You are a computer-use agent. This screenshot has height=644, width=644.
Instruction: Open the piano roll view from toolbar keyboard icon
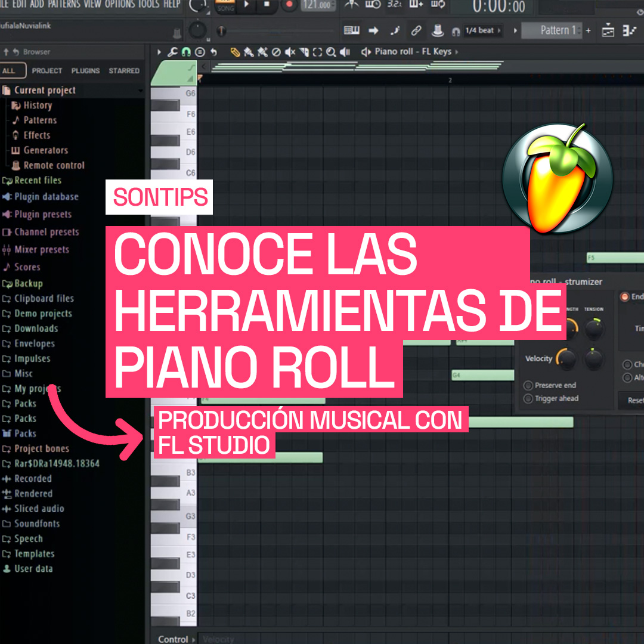pyautogui.click(x=352, y=31)
